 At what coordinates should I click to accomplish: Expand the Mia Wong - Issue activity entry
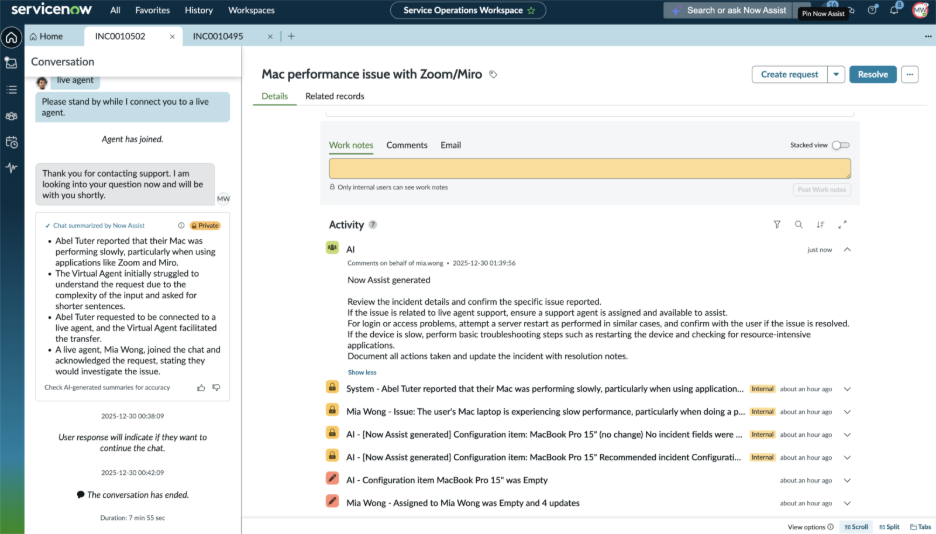[847, 412]
